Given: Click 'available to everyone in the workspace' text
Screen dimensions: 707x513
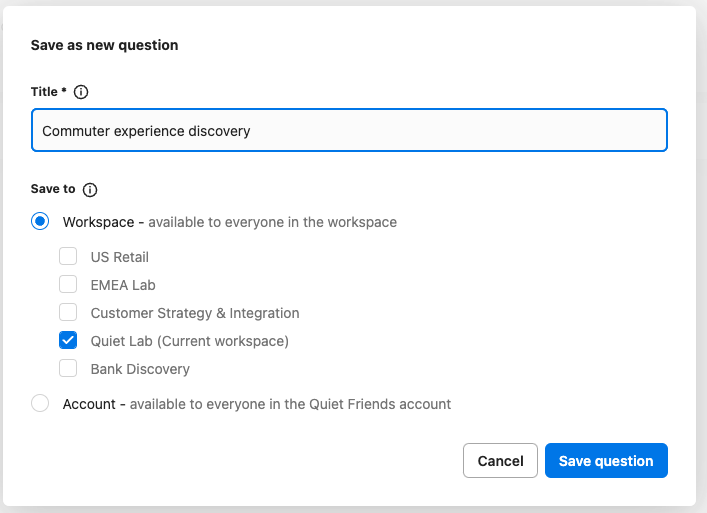Looking at the screenshot, I should (272, 222).
